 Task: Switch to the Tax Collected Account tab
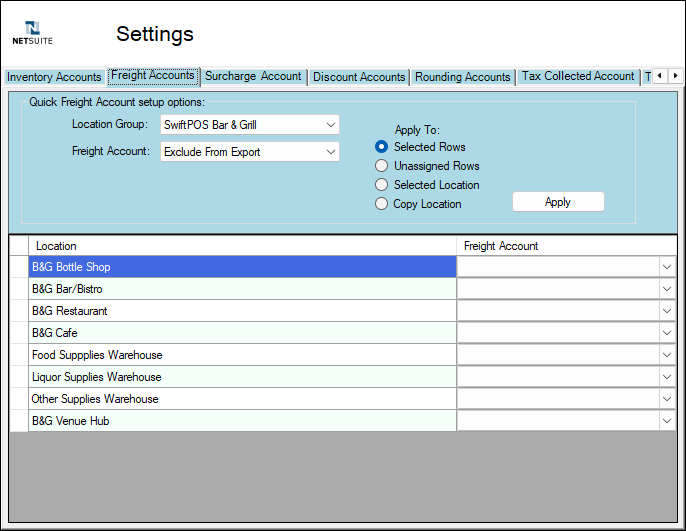point(578,77)
